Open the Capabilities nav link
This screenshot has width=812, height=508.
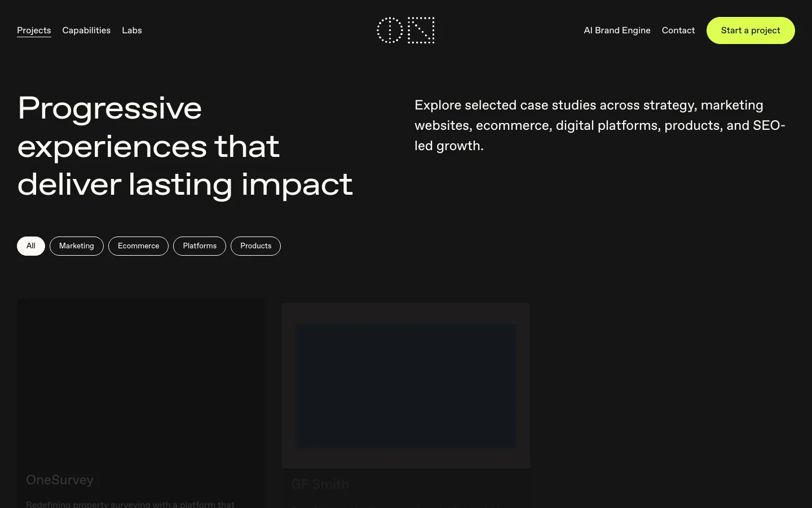[86, 30]
